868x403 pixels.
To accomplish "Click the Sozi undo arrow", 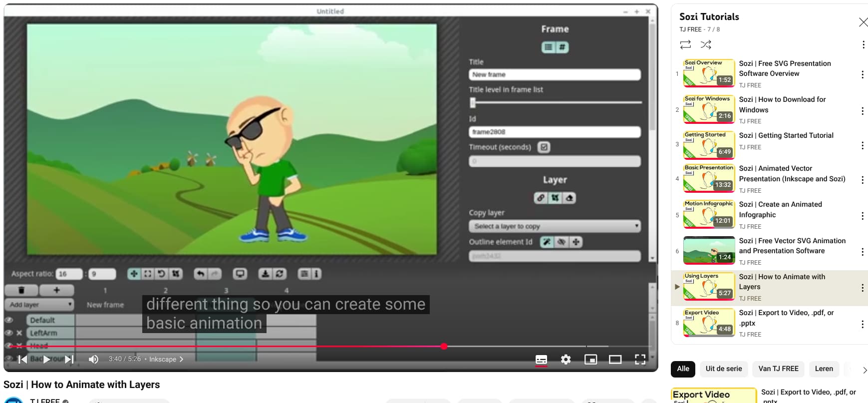I will pos(201,274).
